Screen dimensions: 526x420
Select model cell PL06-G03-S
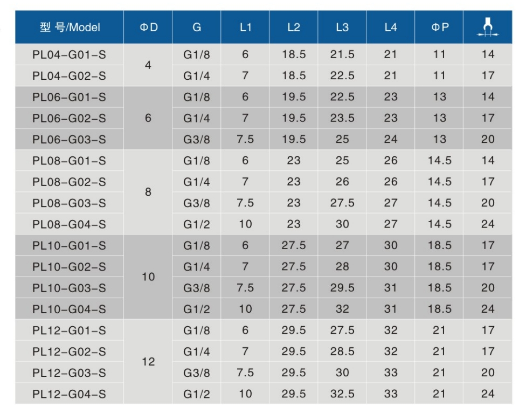pos(70,140)
